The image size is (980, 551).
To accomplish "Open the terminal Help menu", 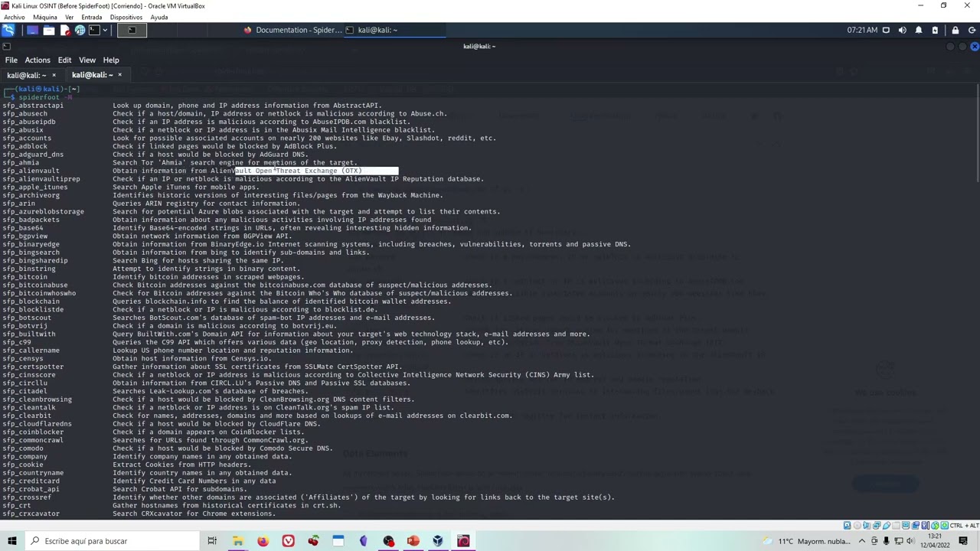I will (111, 60).
